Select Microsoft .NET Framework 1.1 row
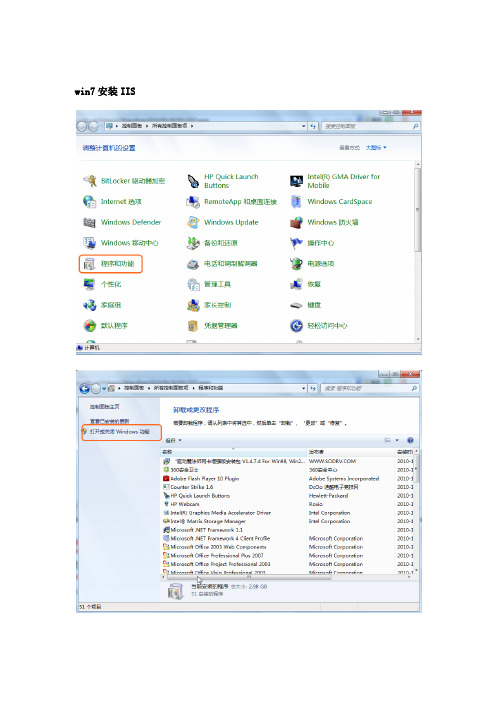 (x=287, y=530)
